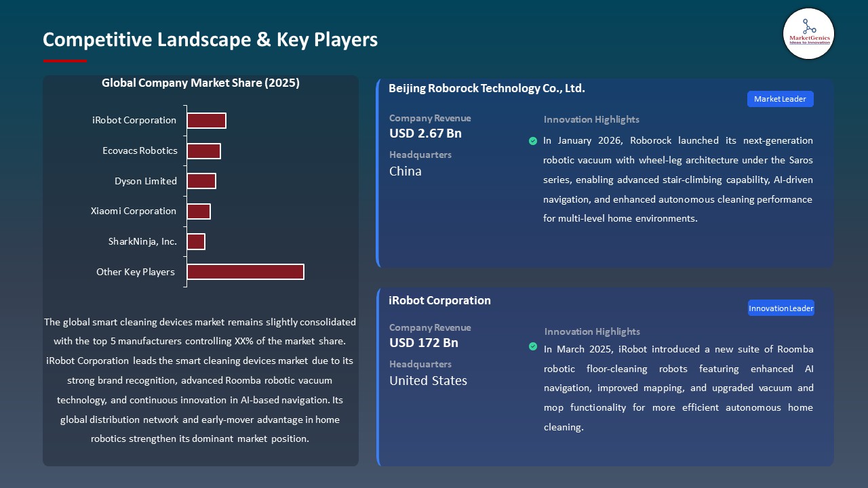Click the USD 2.67 Bn revenue value

click(x=425, y=134)
